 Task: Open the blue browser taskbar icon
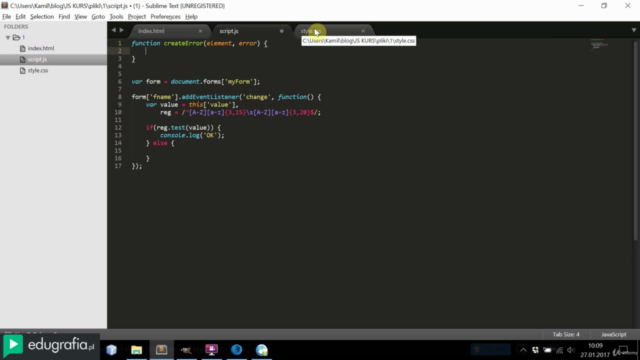tap(236, 350)
